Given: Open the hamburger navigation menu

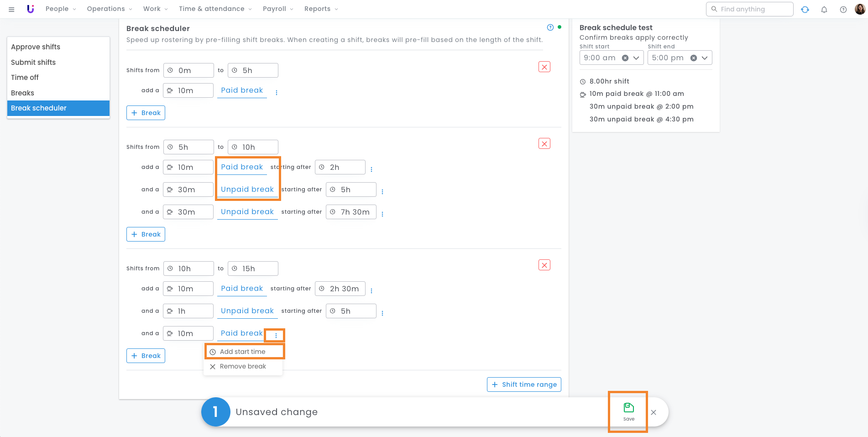Looking at the screenshot, I should tap(12, 9).
